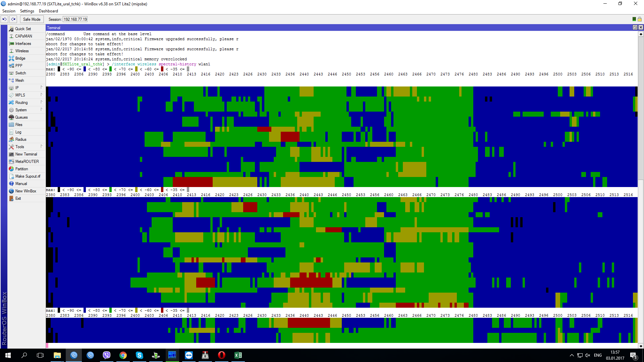Toggle the Safe Mode button

coord(32,19)
